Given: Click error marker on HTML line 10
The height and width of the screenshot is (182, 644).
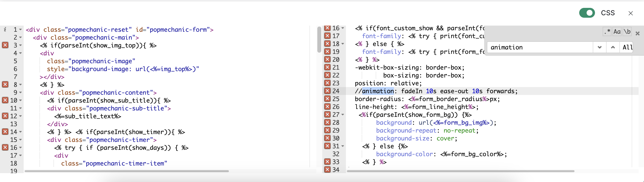Looking at the screenshot, I should tap(5, 100).
